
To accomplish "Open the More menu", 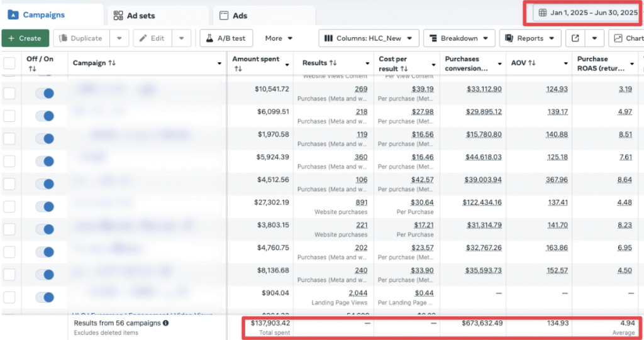I will [x=279, y=38].
